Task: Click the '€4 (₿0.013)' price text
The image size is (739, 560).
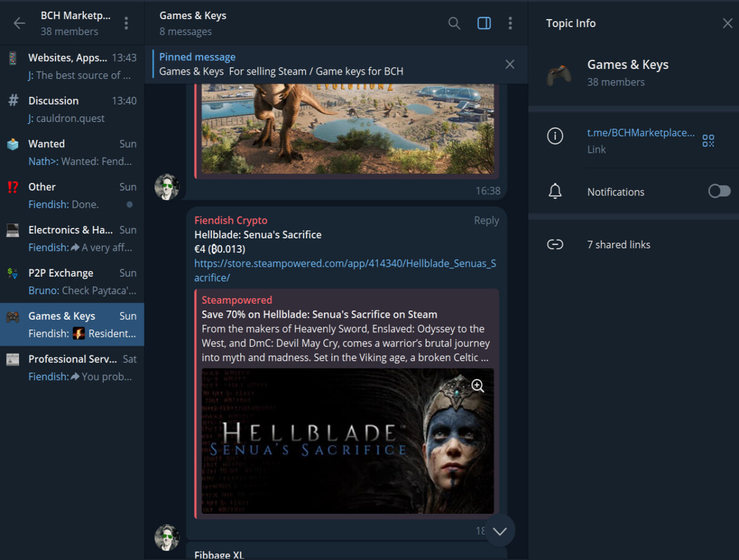Action: click(220, 249)
